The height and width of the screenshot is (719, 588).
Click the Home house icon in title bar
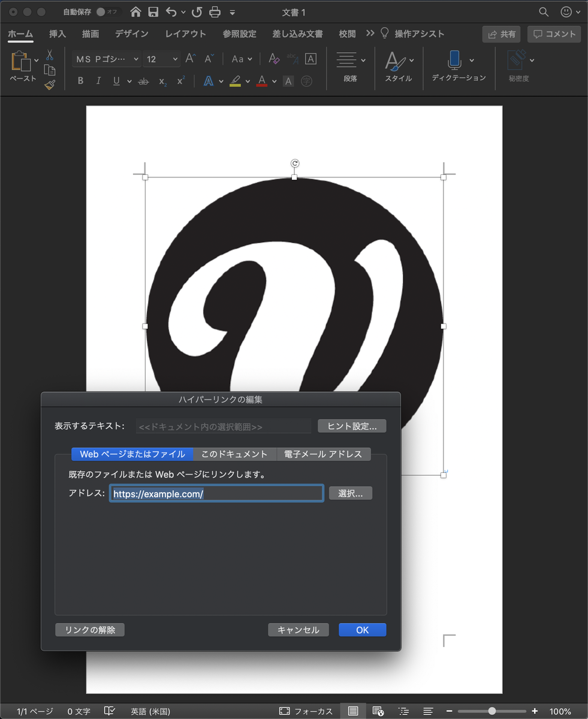(136, 12)
